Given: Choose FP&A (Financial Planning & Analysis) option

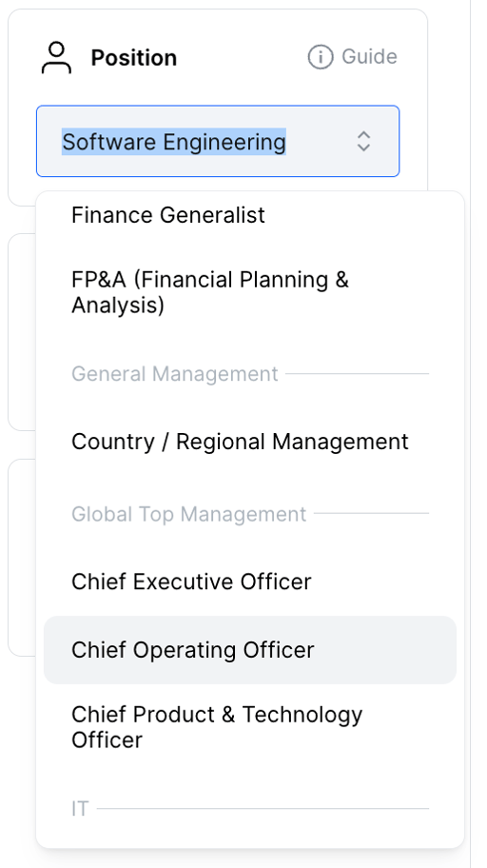Looking at the screenshot, I should point(250,292).
